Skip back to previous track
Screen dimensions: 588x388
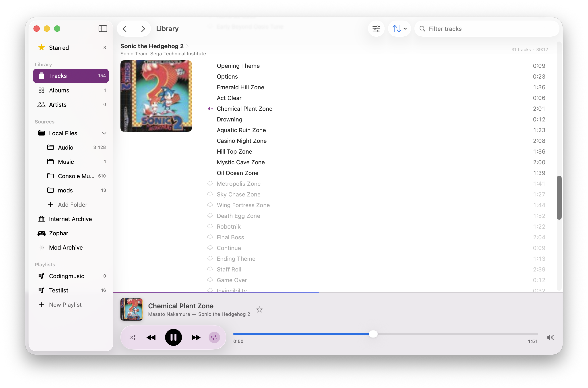point(151,337)
